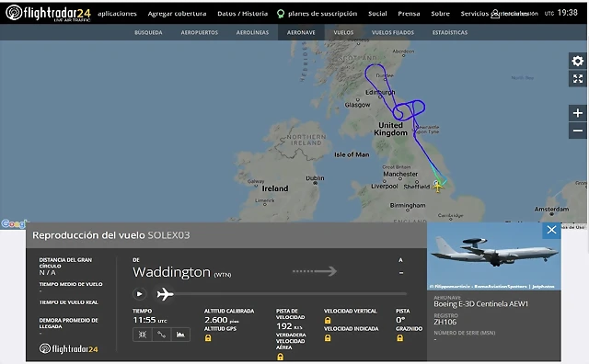Click the yellow aircraft icon on the map
This screenshot has height=364, width=589.
click(438, 187)
